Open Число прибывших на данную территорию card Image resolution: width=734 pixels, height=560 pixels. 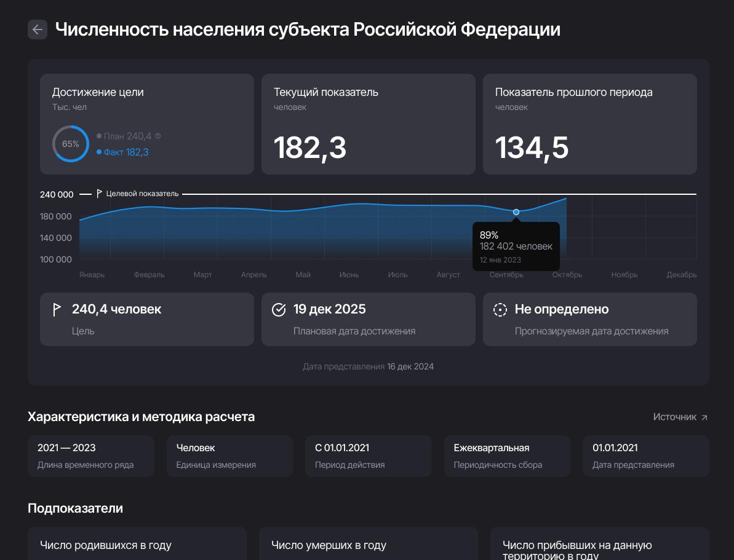tap(599, 547)
